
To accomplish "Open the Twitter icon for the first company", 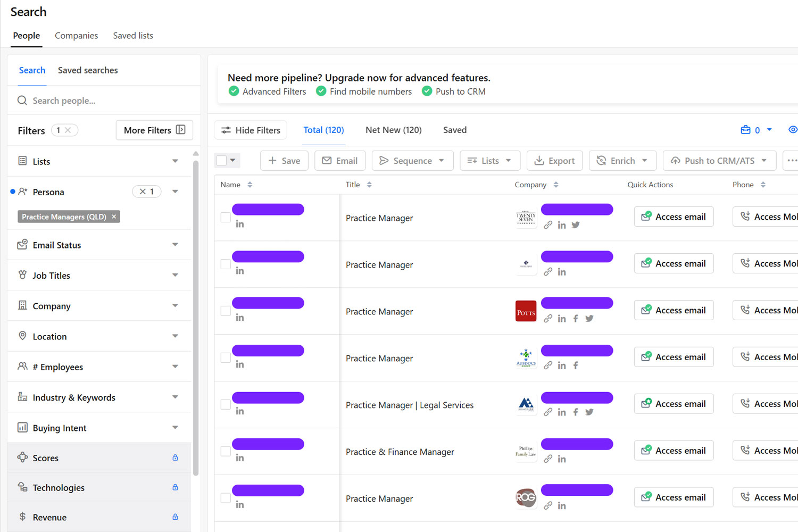I will tap(575, 225).
